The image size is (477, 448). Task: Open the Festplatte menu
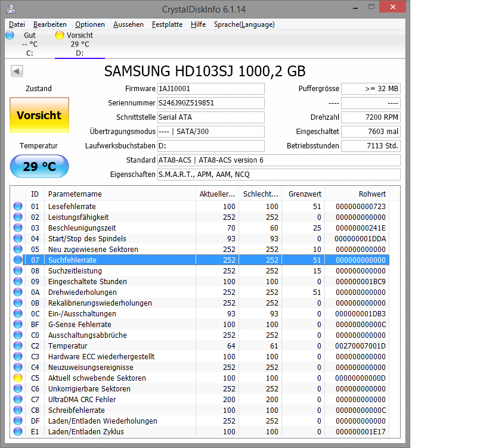[x=167, y=24]
